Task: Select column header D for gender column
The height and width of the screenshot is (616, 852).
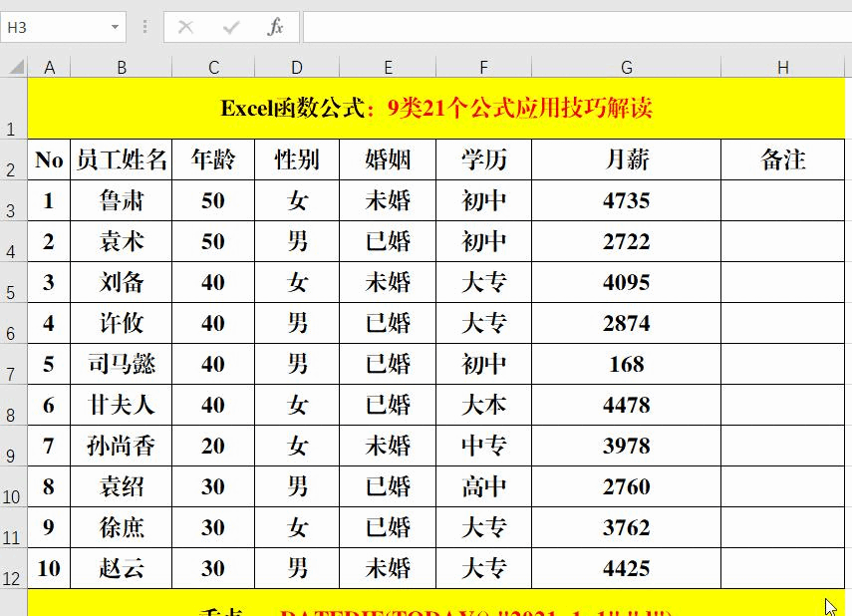Action: 296,67
